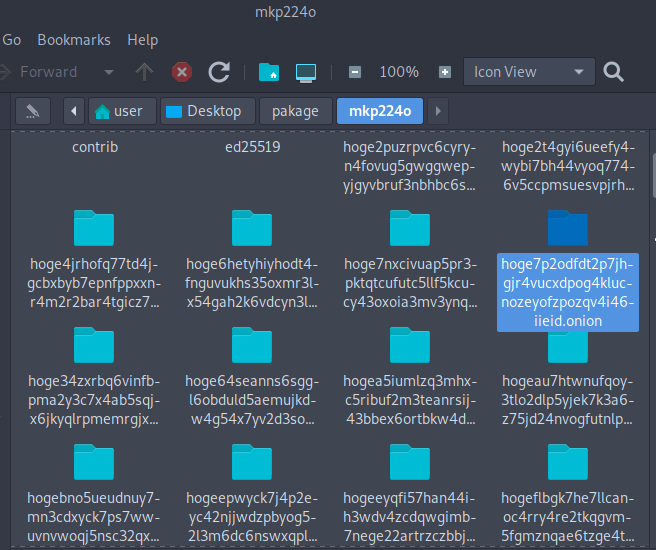Go up to the parent folder
The width and height of the screenshot is (656, 550).
tap(145, 72)
